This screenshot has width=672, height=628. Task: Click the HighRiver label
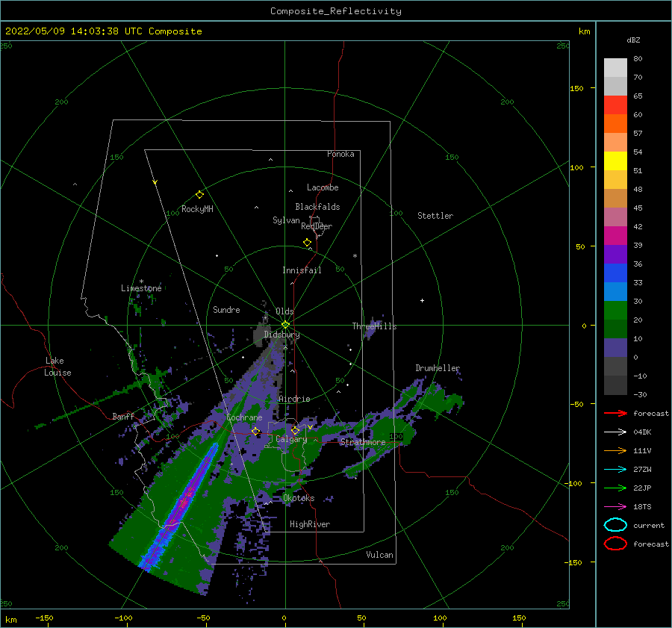click(x=310, y=524)
